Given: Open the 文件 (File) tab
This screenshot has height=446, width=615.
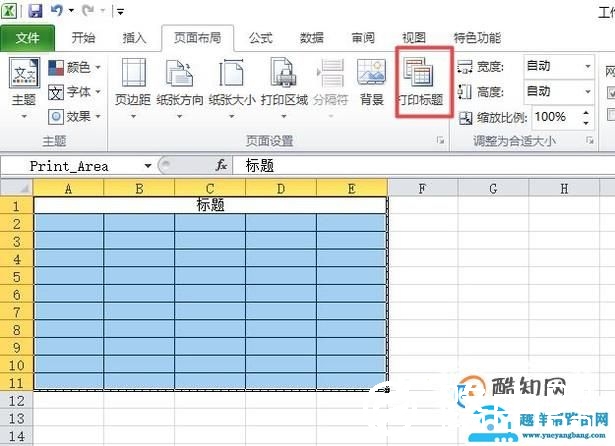Looking at the screenshot, I should tap(27, 38).
